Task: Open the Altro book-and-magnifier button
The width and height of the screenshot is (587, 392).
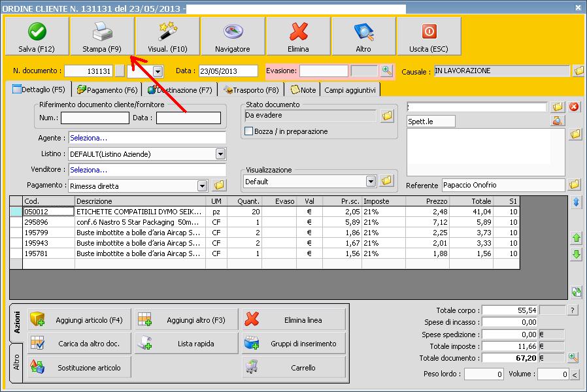Action: coord(363,37)
